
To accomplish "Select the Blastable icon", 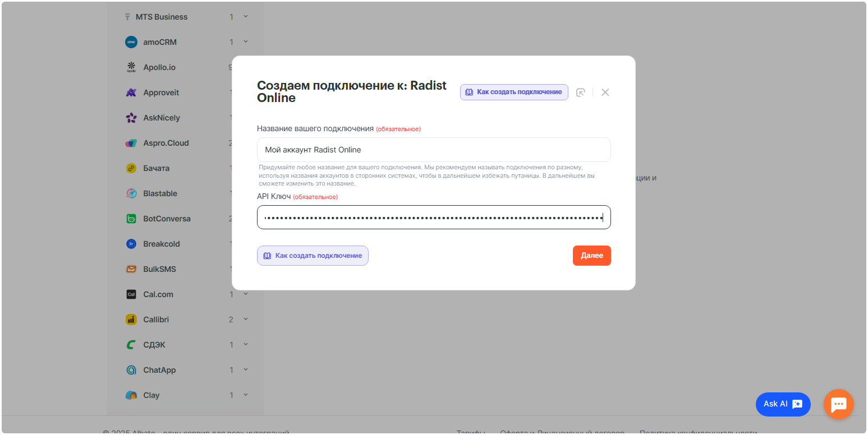I will point(131,193).
